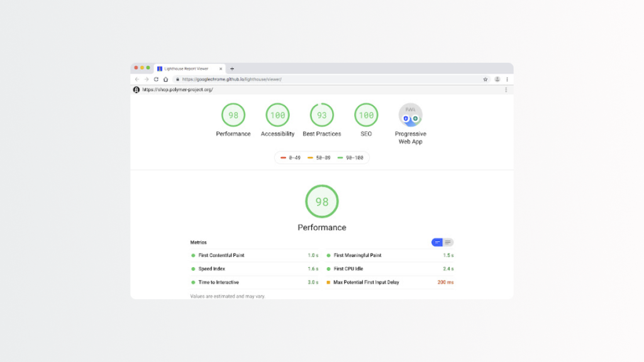Image resolution: width=644 pixels, height=362 pixels.
Task: Select the SEO score gauge
Action: pos(366,115)
